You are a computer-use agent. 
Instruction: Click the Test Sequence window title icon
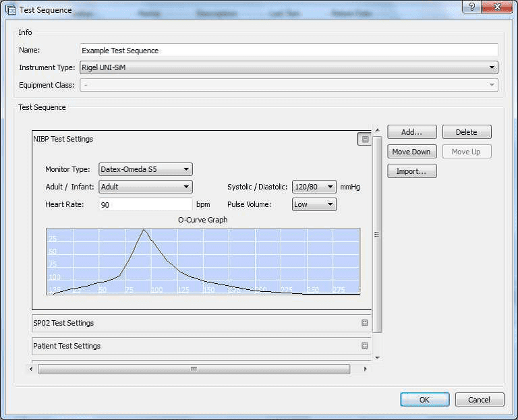click(x=11, y=10)
